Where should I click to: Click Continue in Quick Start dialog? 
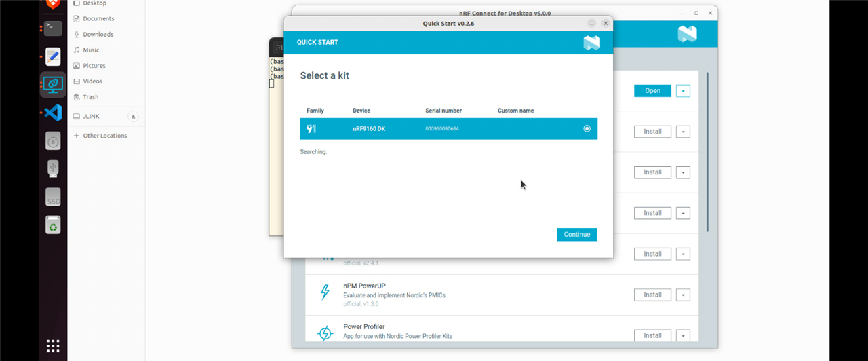[577, 234]
